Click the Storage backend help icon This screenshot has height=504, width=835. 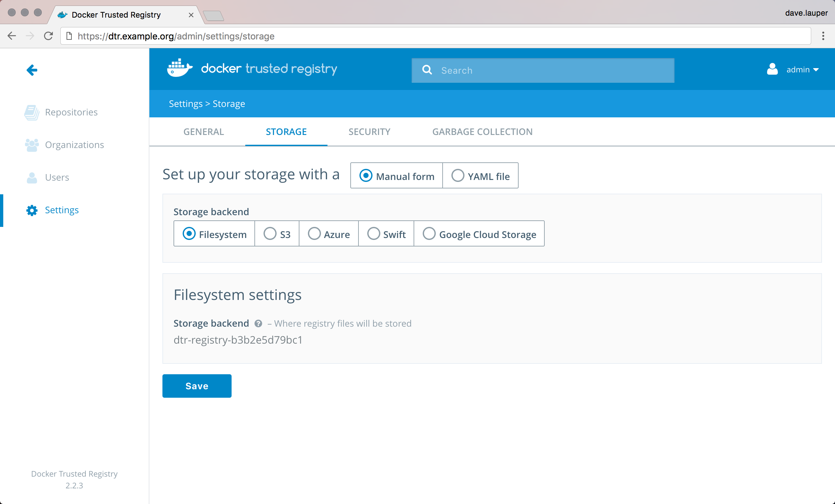click(x=258, y=323)
